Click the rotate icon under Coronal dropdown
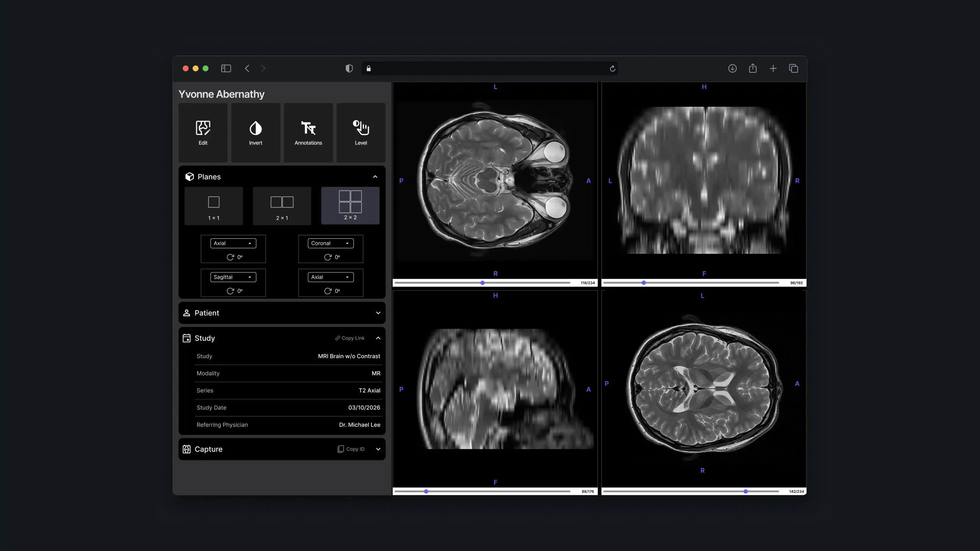The height and width of the screenshot is (551, 980). tap(328, 257)
